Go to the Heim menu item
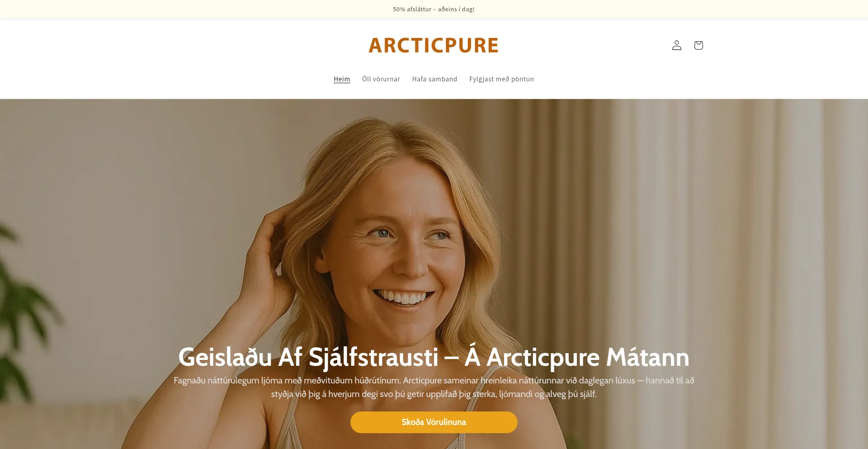868x449 pixels. point(342,79)
